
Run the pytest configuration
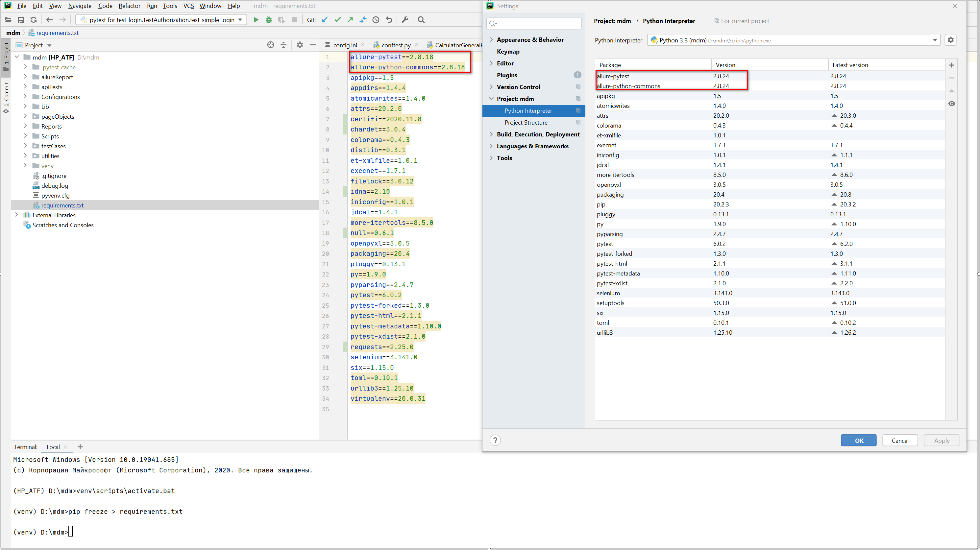pyautogui.click(x=256, y=20)
